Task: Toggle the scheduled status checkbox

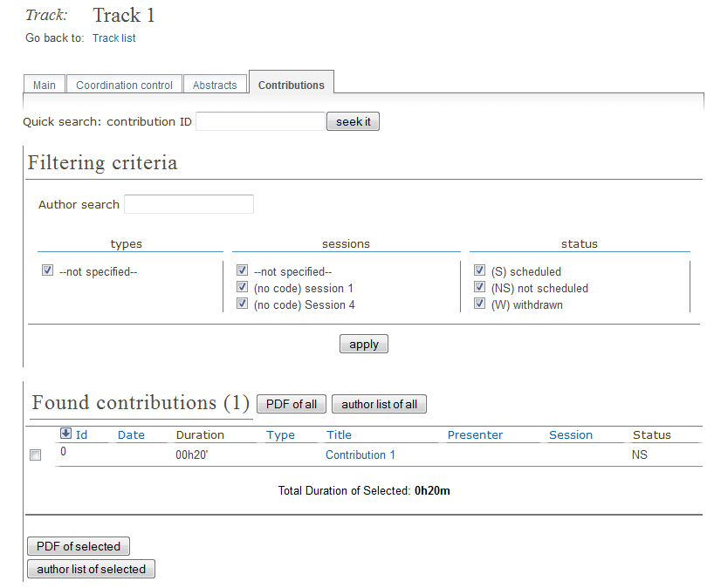Action: coord(479,271)
